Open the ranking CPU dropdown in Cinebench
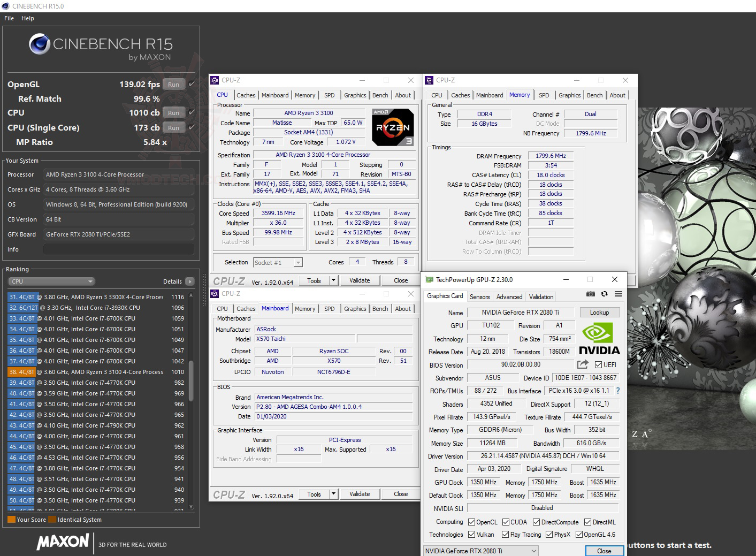Image resolution: width=756 pixels, height=556 pixels. tap(51, 281)
